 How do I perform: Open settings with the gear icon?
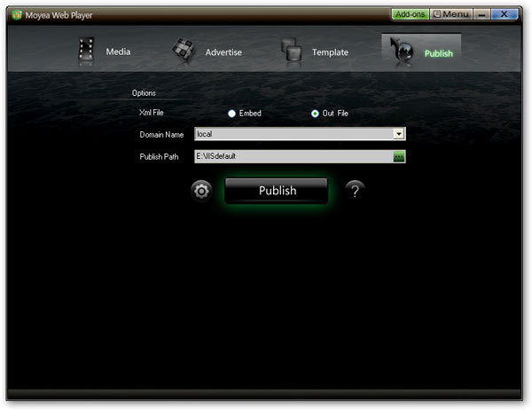(201, 191)
